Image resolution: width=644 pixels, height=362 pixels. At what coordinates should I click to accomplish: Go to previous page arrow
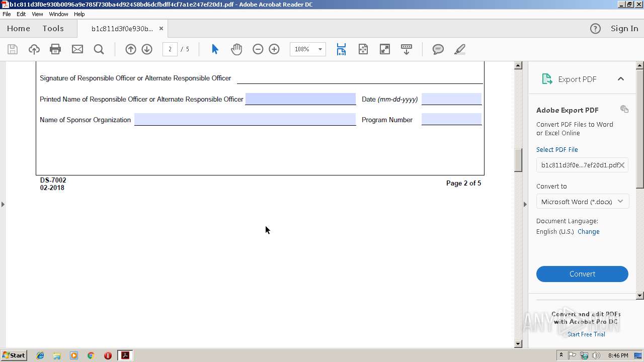coord(131,49)
